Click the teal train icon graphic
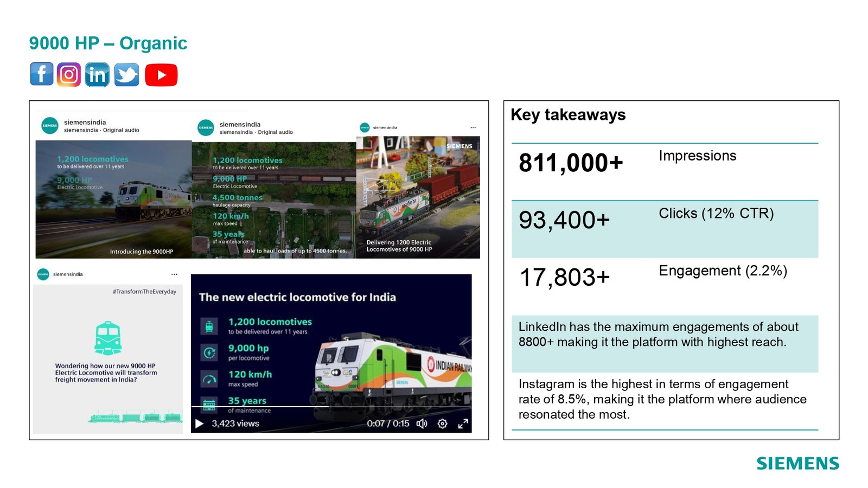 click(x=108, y=338)
